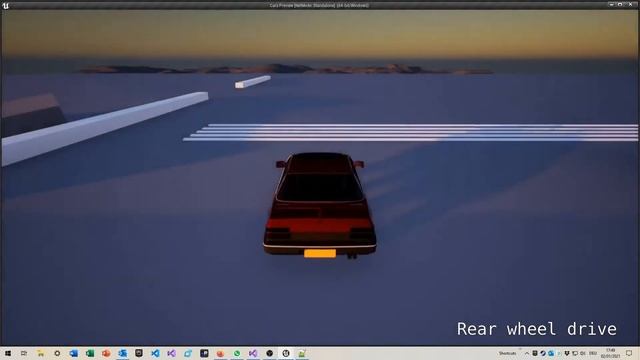Open the ENG input language switcher
Viewport: 640px width, 360px height.
pyautogui.click(x=593, y=353)
